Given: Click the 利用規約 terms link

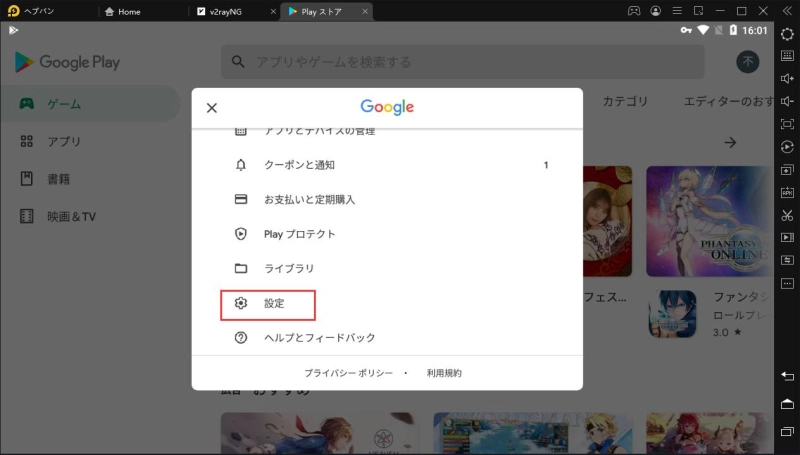Looking at the screenshot, I should click(x=444, y=373).
